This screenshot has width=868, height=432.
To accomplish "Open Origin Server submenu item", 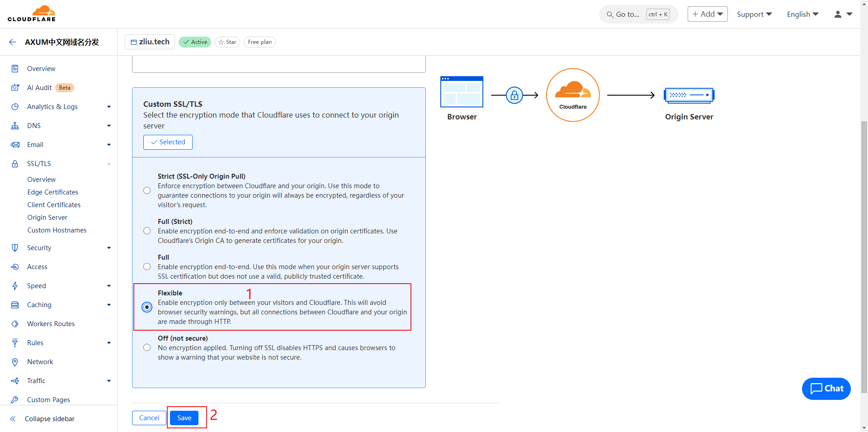I will click(47, 218).
